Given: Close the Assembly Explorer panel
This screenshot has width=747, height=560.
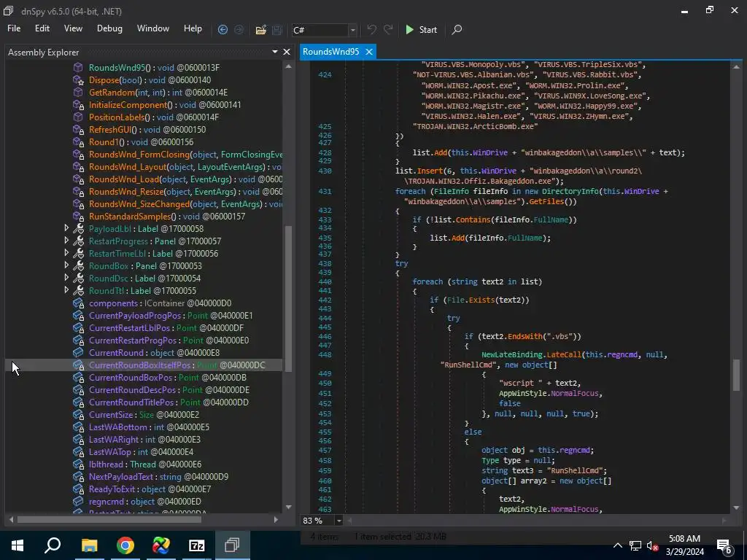Looking at the screenshot, I should point(286,52).
